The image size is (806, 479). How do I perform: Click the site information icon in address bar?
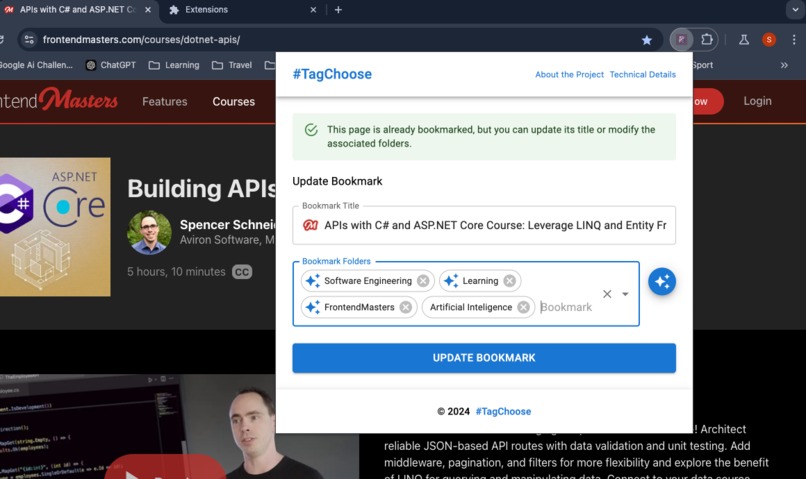[x=29, y=40]
